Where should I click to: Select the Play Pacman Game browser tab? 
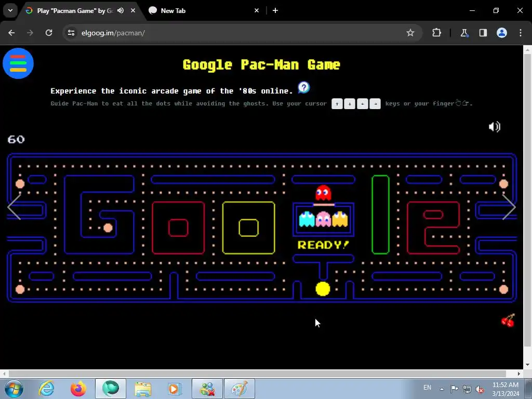point(75,10)
